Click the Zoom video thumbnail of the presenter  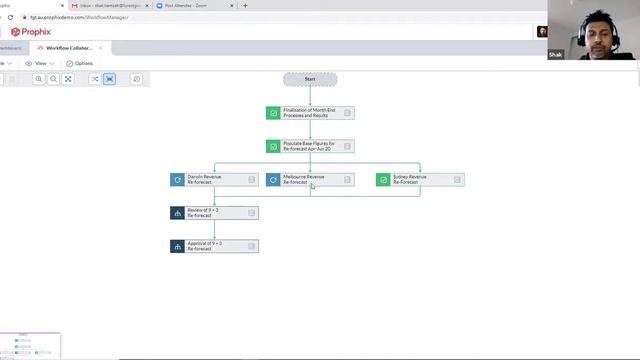[x=593, y=30]
